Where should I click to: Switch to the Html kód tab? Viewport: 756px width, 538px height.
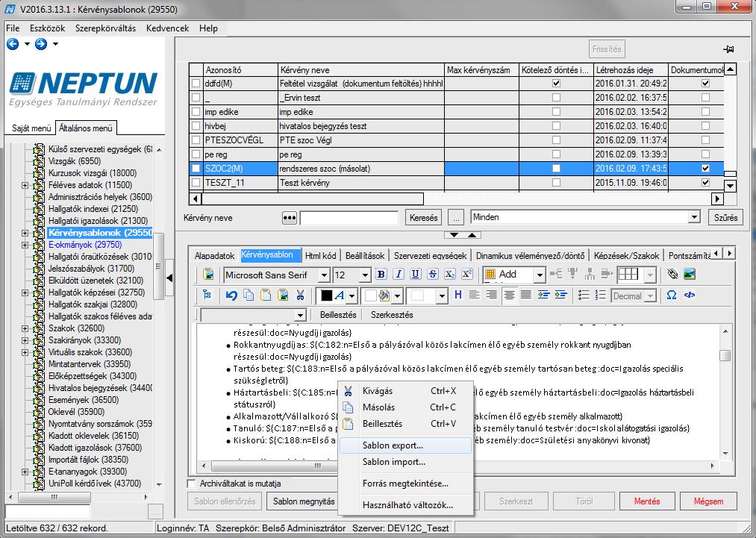(321, 256)
